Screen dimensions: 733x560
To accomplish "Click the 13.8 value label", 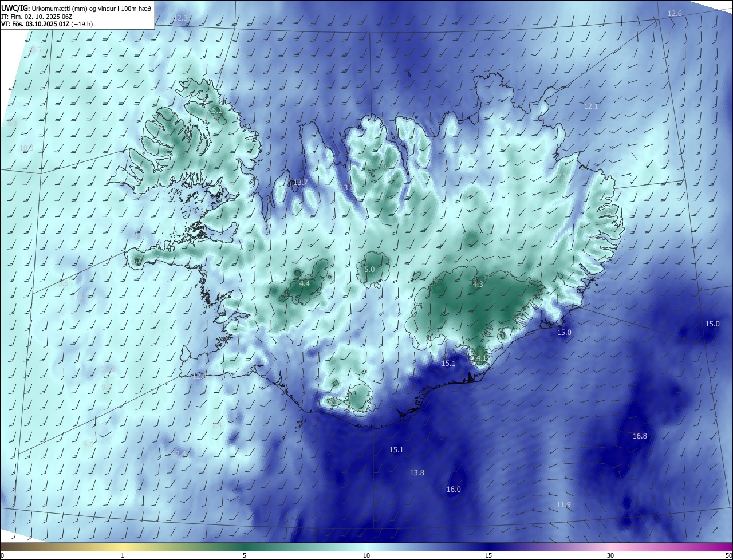I will [x=417, y=473].
